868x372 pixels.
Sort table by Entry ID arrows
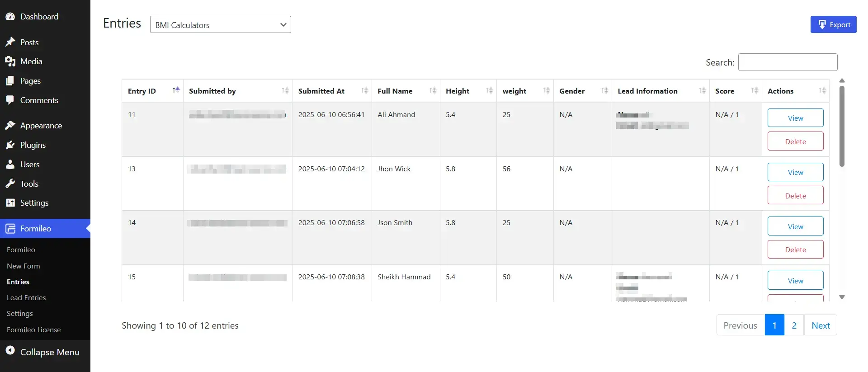coord(176,90)
